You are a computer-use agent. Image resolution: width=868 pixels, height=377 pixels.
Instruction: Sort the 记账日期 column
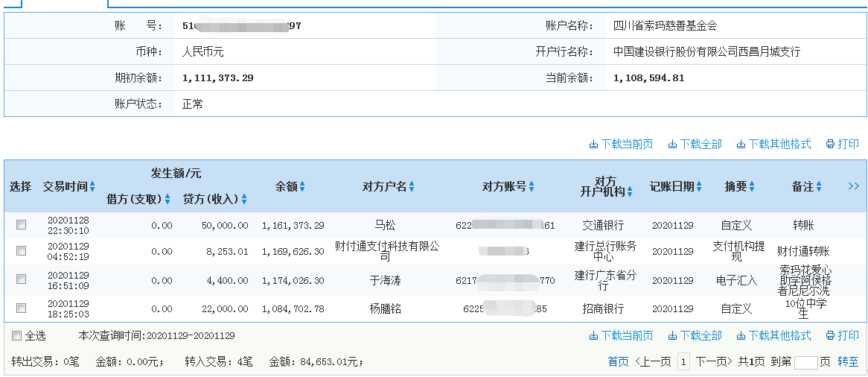[x=699, y=187]
